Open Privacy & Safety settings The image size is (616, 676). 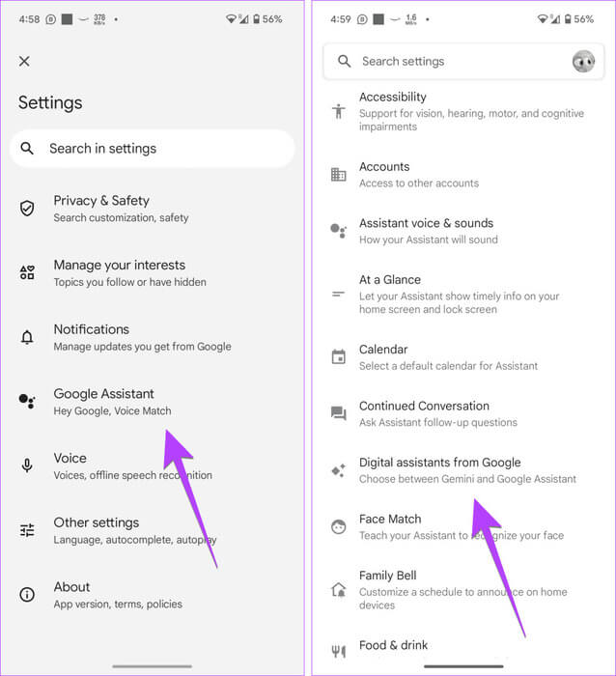153,209
